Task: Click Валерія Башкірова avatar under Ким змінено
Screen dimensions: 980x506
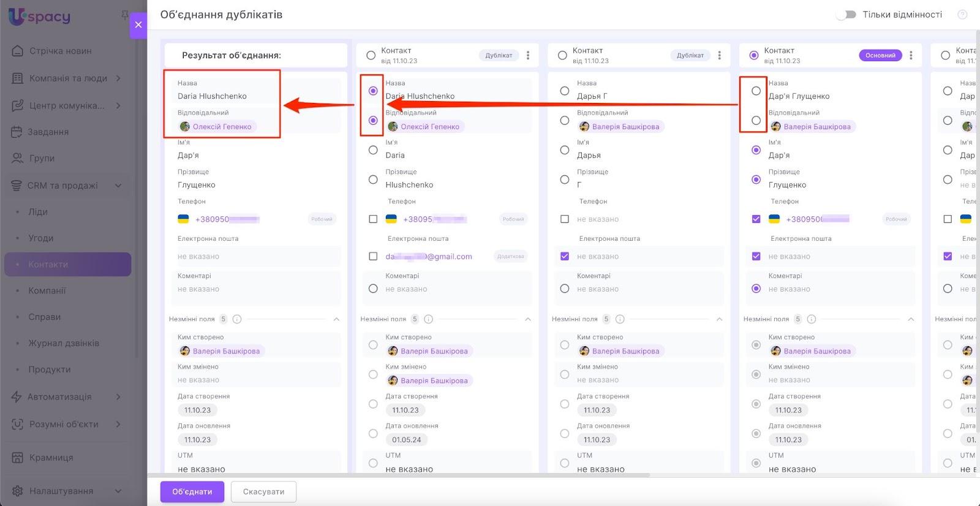Action: pos(393,380)
